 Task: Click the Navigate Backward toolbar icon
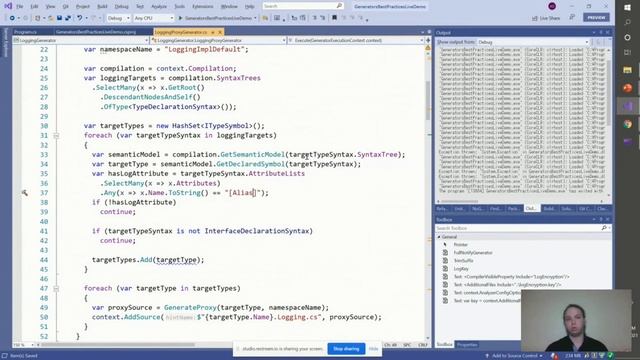click(x=12, y=18)
